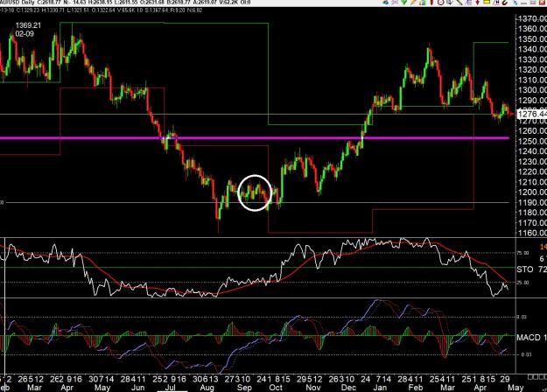Click the May month label on time axis

(515, 388)
